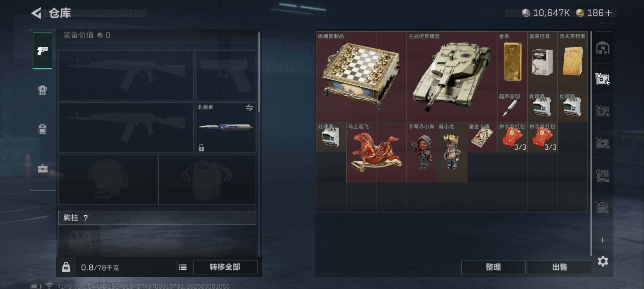
Task: Select the 主战坦克模型 tank item
Action: (x=452, y=77)
